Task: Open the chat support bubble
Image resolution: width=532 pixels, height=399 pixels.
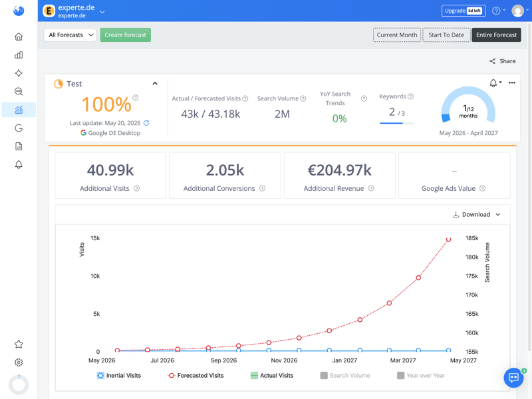Action: (513, 377)
